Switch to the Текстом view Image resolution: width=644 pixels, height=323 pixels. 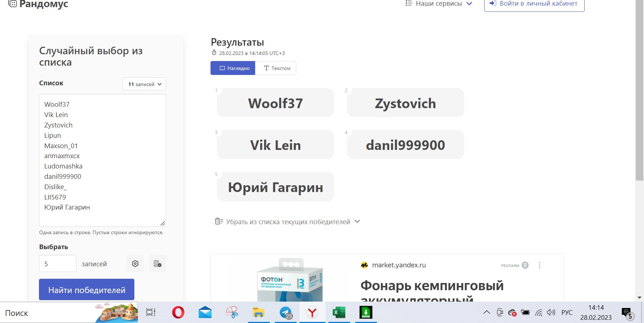coord(276,68)
